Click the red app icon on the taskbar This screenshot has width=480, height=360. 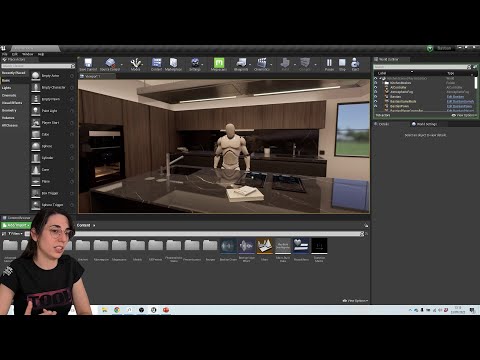pos(166,310)
